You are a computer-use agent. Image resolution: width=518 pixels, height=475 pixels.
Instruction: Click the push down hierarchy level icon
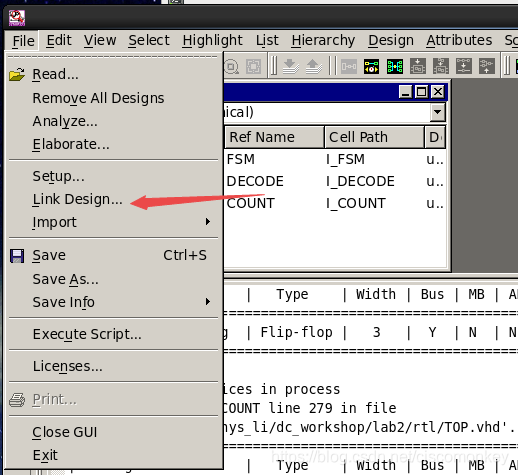[x=290, y=66]
